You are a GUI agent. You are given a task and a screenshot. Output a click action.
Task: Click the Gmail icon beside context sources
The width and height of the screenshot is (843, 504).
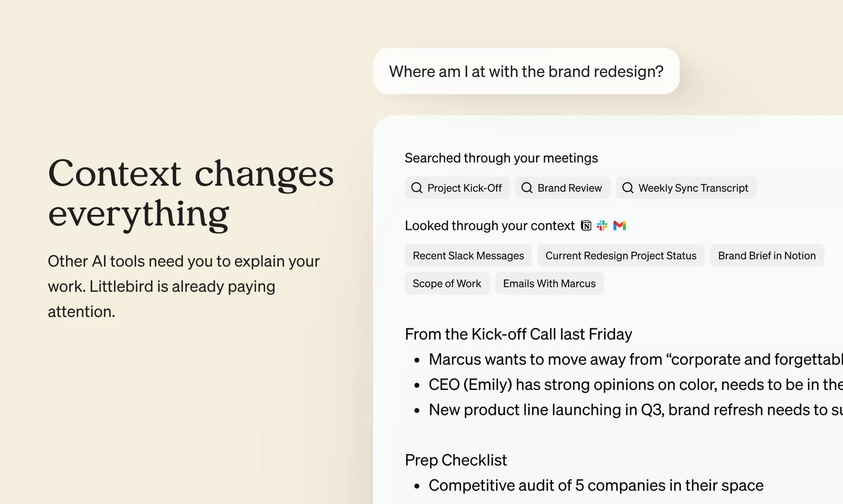pos(620,225)
